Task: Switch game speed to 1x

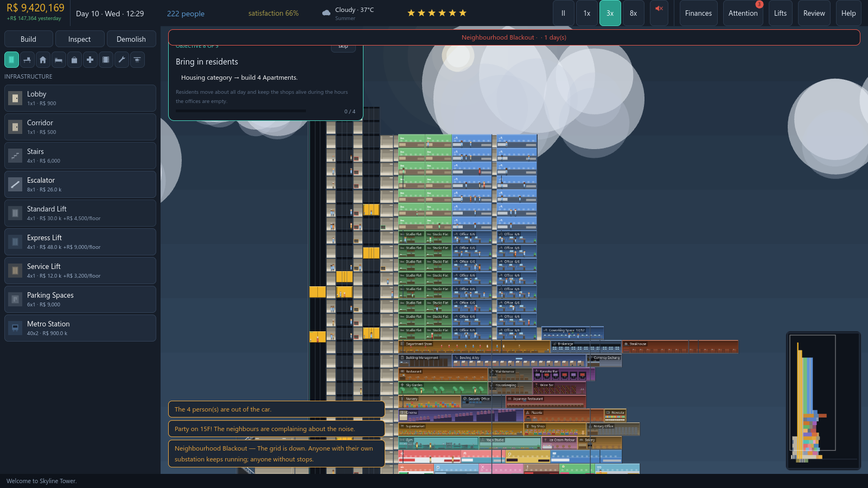Action: [x=586, y=13]
